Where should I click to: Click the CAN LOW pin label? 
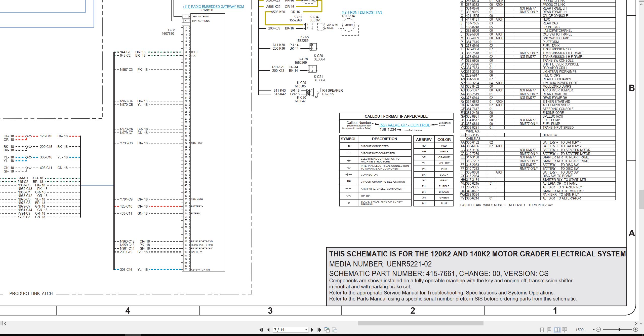pyautogui.click(x=197, y=143)
